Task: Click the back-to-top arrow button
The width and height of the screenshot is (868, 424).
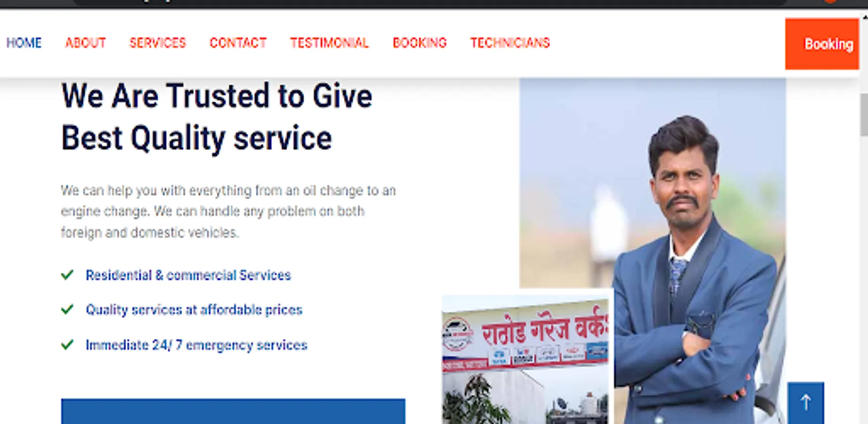Action: pos(805,403)
